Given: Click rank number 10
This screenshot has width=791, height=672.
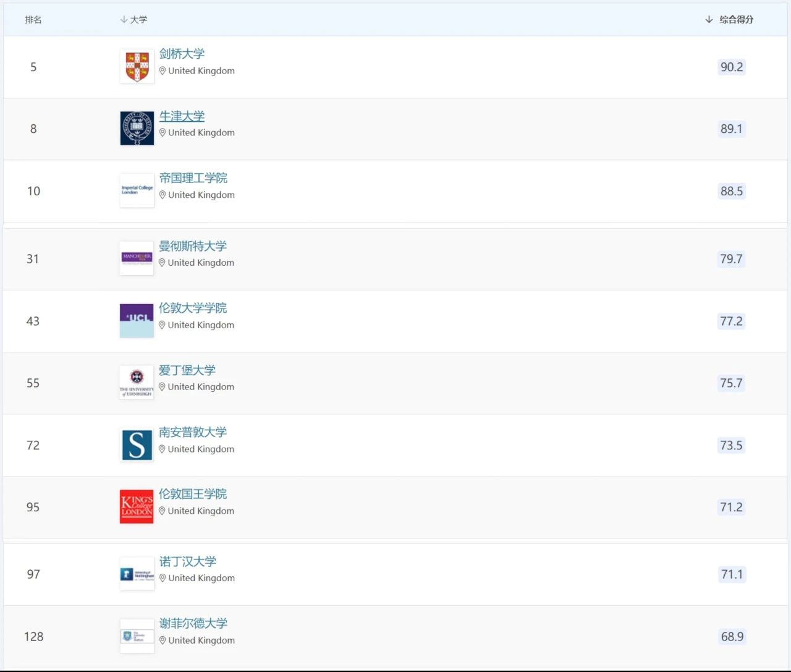Looking at the screenshot, I should [33, 191].
